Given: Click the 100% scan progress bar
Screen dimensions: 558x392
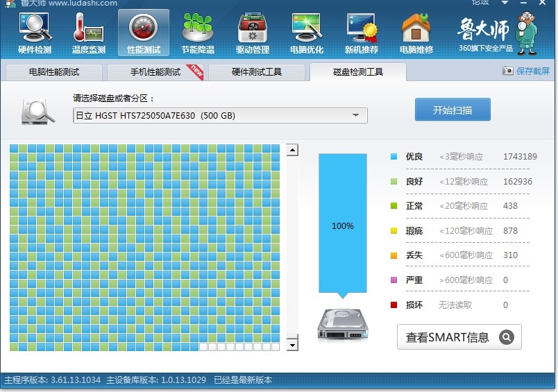Looking at the screenshot, I should click(x=343, y=223).
